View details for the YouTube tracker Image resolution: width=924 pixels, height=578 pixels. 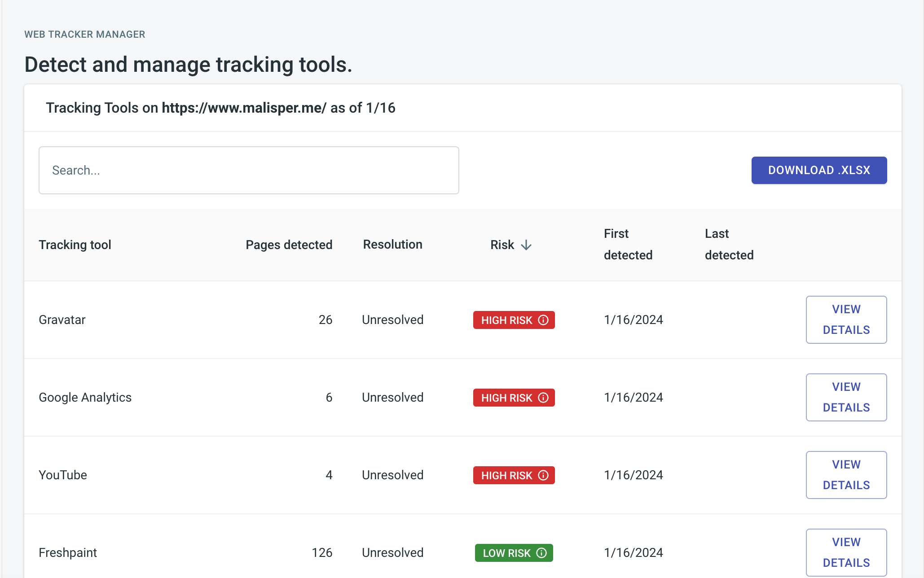pyautogui.click(x=846, y=475)
